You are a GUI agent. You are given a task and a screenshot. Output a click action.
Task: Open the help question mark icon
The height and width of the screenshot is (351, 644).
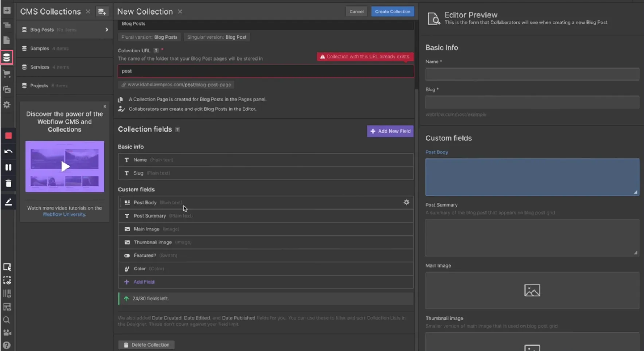[7, 345]
